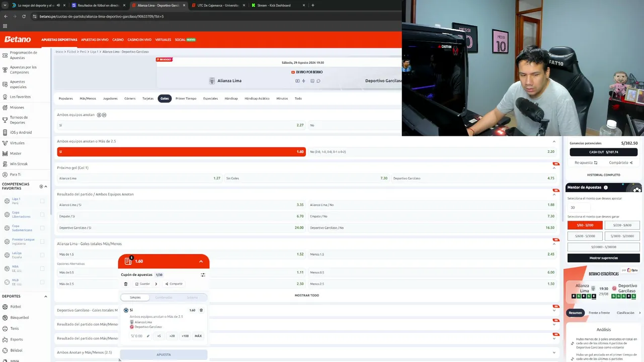644x362 pixels.
Task: Collapse the Competencias Favoritas section
Action: click(46, 187)
